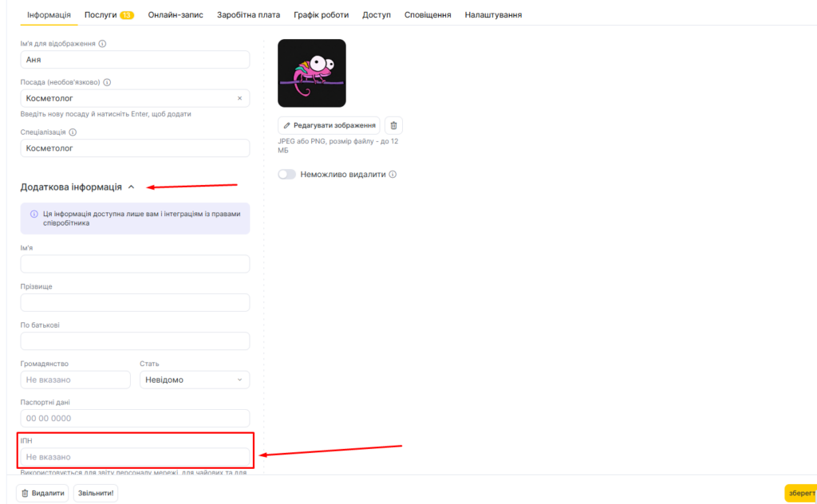Click trash icon to delete profile image

click(393, 125)
